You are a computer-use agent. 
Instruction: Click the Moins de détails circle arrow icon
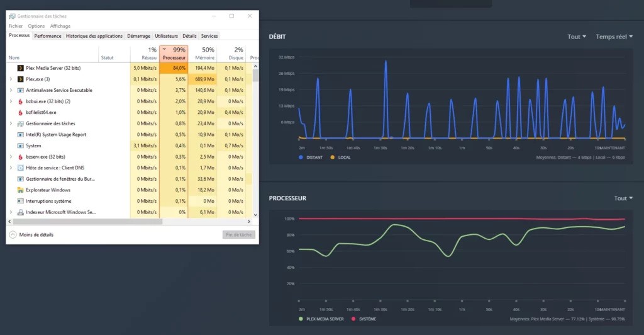(13, 235)
